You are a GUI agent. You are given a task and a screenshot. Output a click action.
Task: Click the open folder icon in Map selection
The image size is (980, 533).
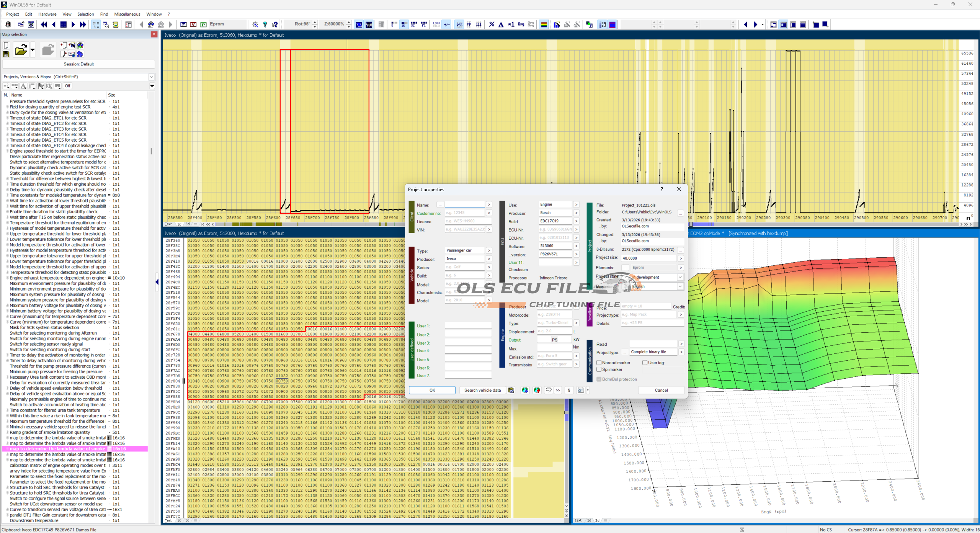coord(21,50)
